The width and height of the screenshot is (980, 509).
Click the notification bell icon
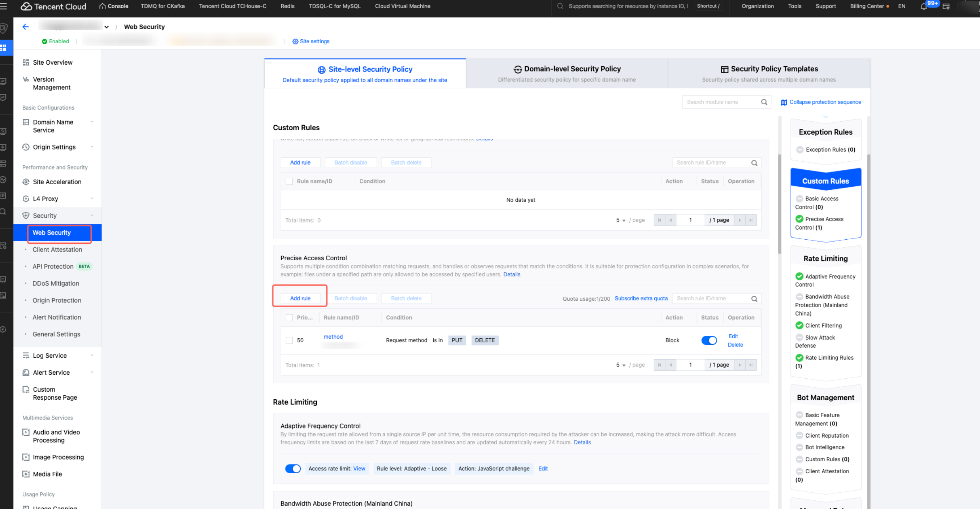923,6
